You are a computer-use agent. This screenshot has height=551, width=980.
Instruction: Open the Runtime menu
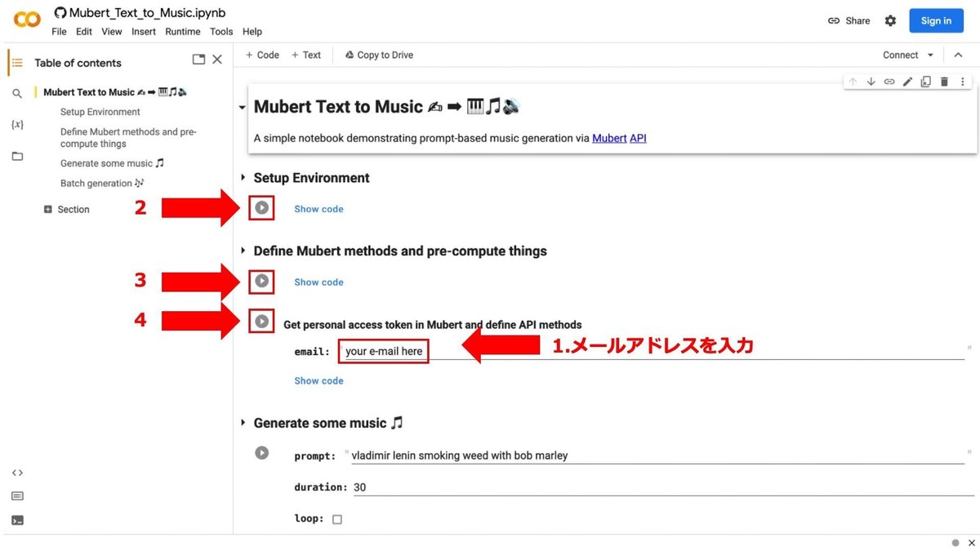tap(183, 32)
